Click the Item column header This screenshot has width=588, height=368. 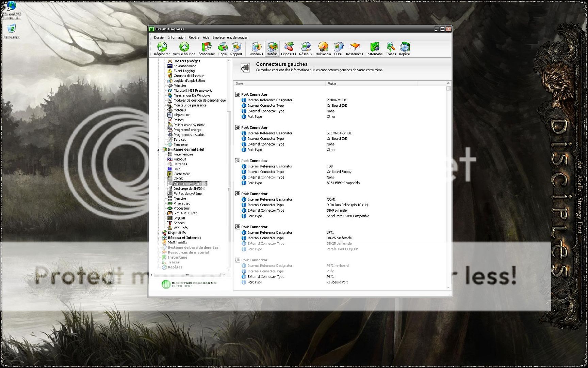tap(279, 84)
